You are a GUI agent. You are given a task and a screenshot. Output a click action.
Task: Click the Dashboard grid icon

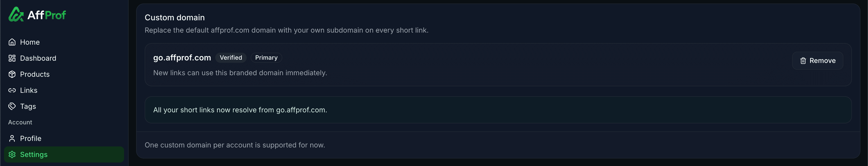(12, 58)
